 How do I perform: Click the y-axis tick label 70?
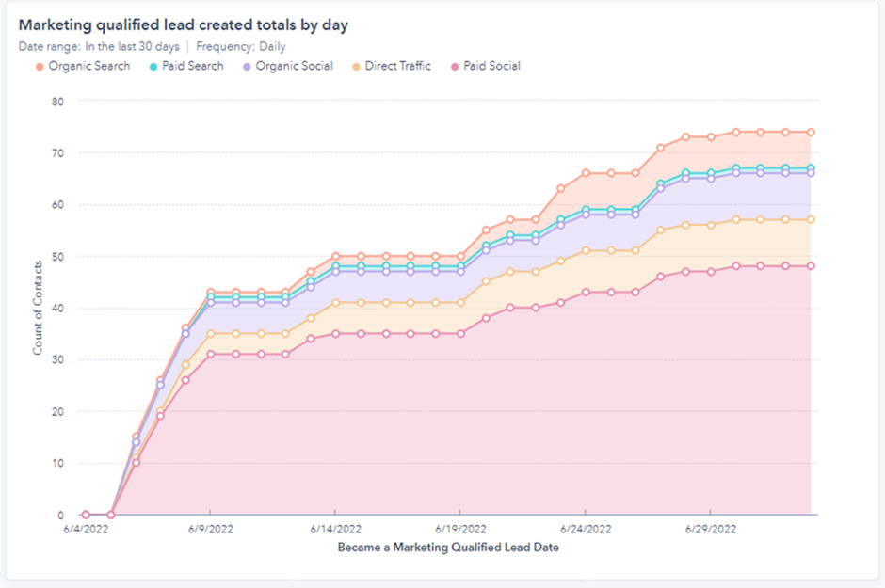click(x=58, y=153)
